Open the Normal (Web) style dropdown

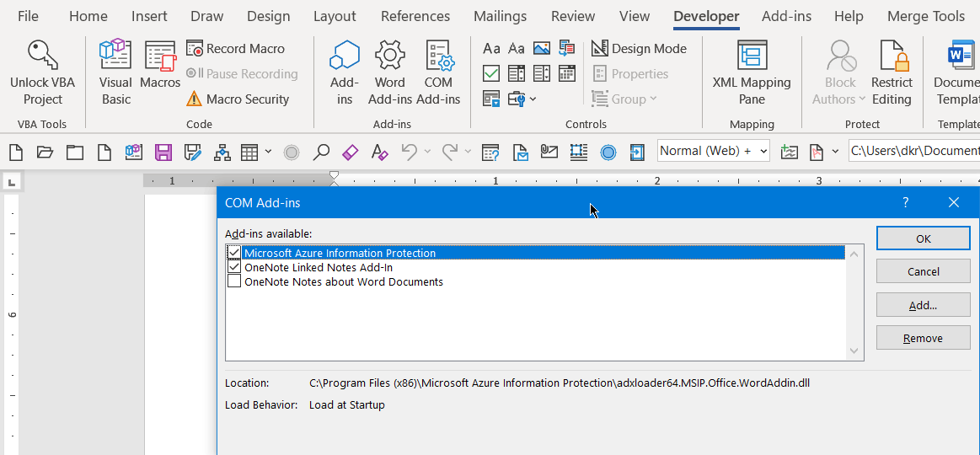click(763, 152)
